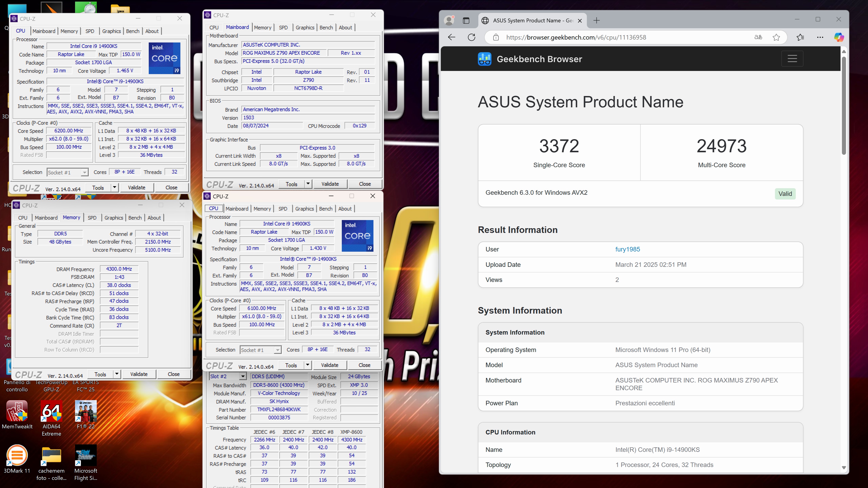Image resolution: width=868 pixels, height=488 pixels.
Task: Click part number TMXFL2486840KWK field
Action: (279, 410)
